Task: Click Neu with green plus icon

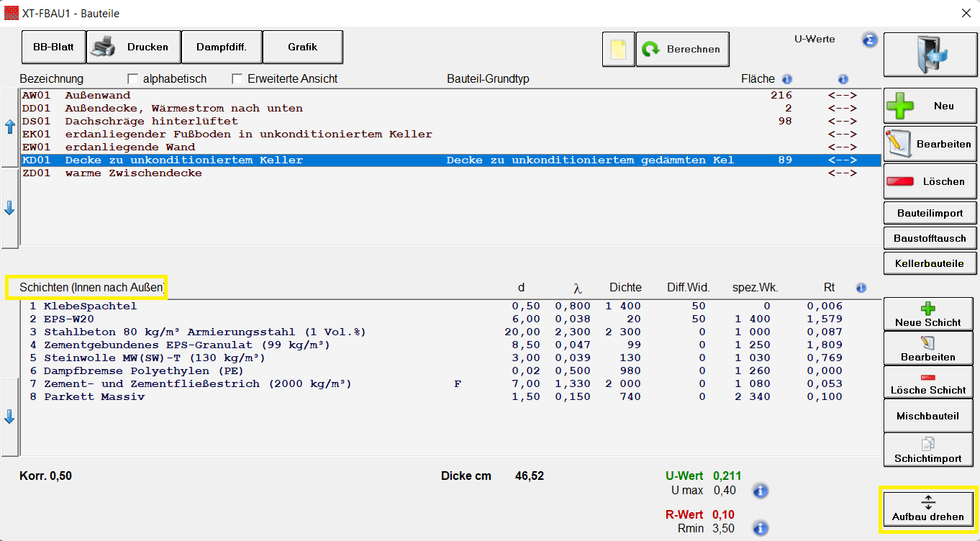Action: 930,106
